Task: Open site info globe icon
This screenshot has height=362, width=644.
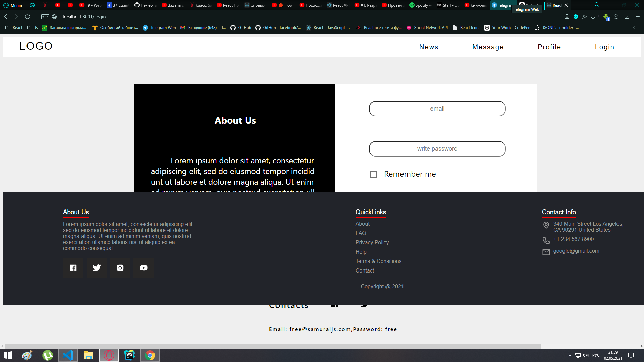Action: (x=54, y=17)
